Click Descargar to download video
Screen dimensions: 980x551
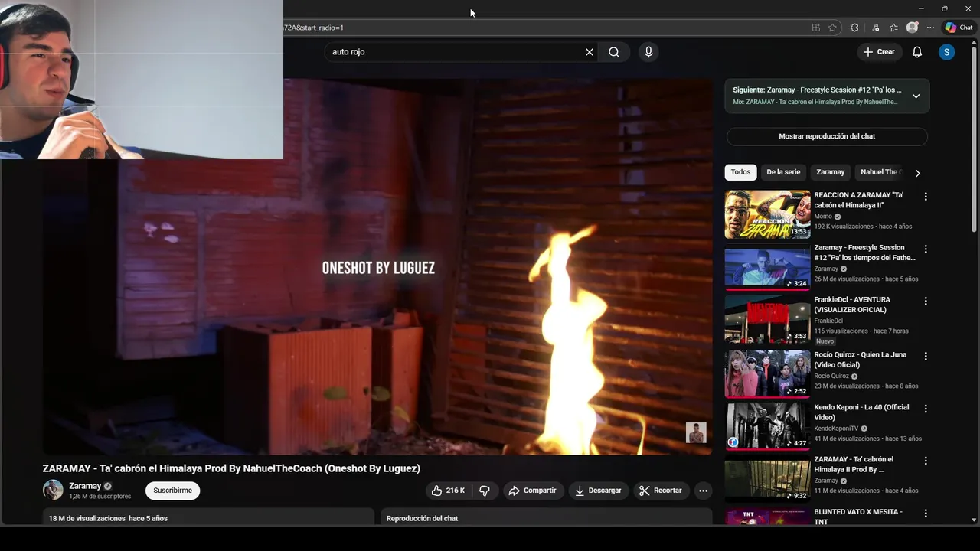[598, 491]
